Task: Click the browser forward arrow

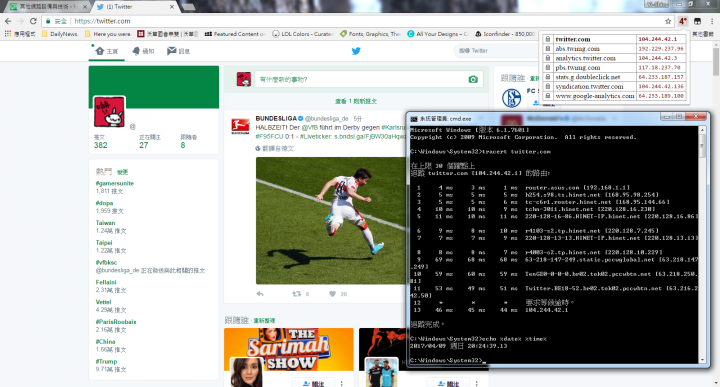Action: (x=21, y=21)
